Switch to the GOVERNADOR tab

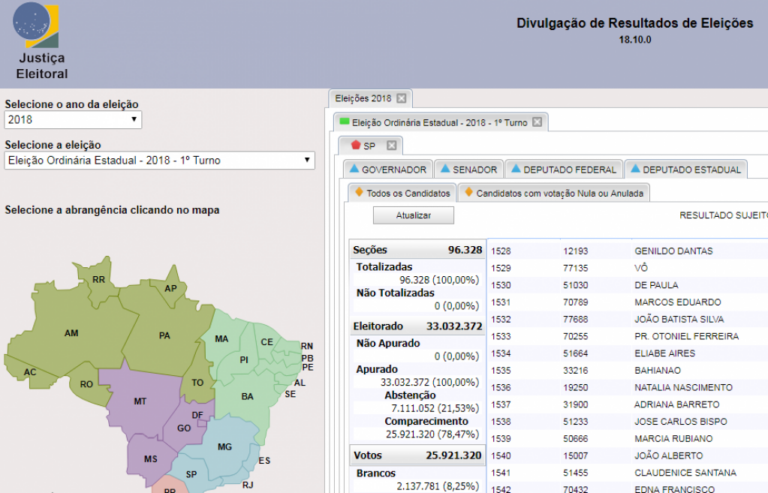click(x=388, y=169)
